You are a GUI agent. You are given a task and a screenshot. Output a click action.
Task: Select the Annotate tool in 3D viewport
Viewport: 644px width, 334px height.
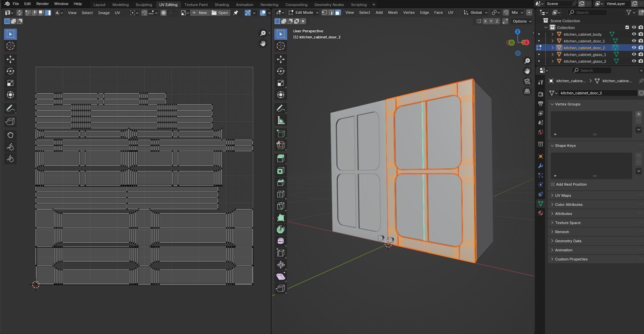tap(281, 109)
